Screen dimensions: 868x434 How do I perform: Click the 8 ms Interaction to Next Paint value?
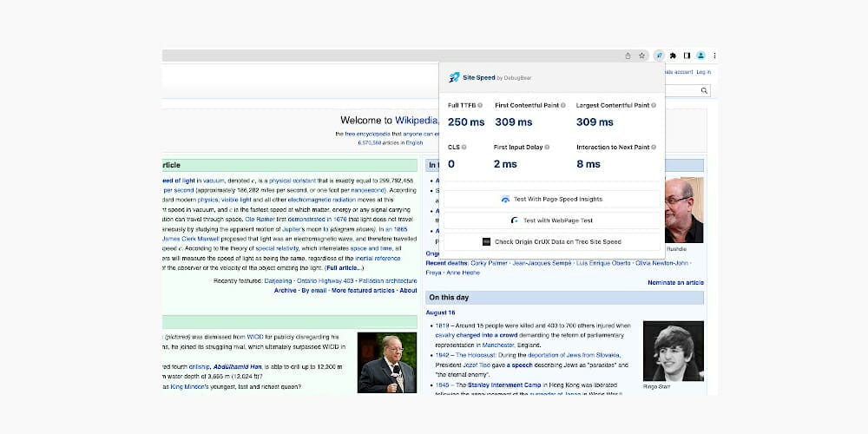click(x=589, y=164)
